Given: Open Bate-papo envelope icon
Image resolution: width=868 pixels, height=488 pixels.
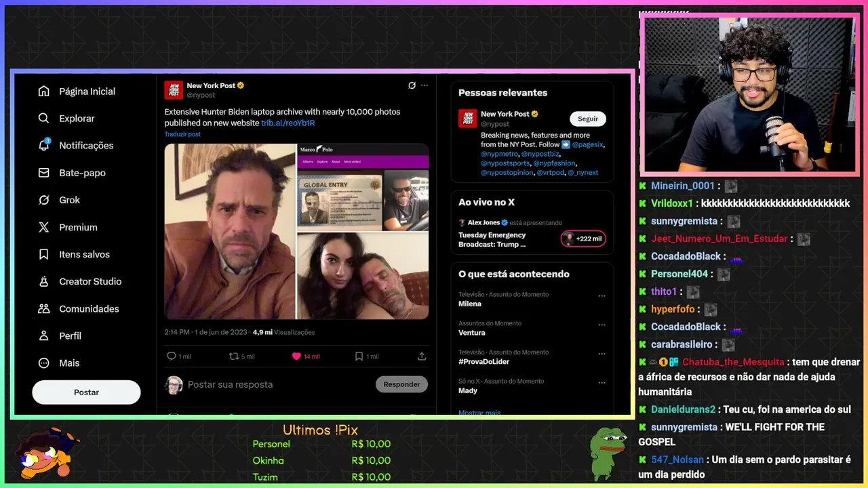Looking at the screenshot, I should tap(44, 173).
